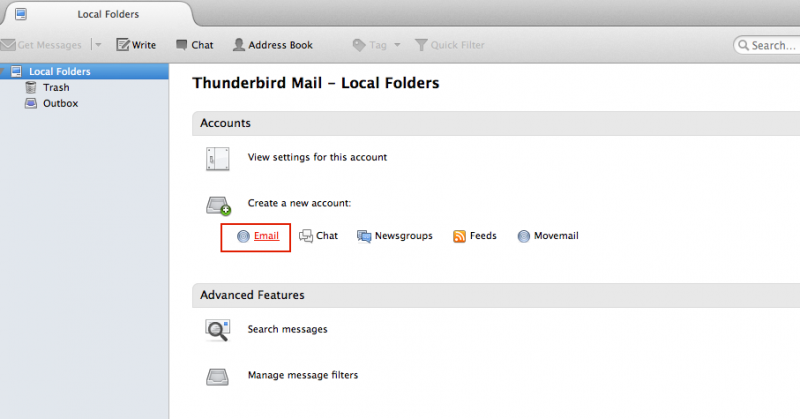Click the Trash can icon in sidebar
800x419 pixels.
(31, 87)
